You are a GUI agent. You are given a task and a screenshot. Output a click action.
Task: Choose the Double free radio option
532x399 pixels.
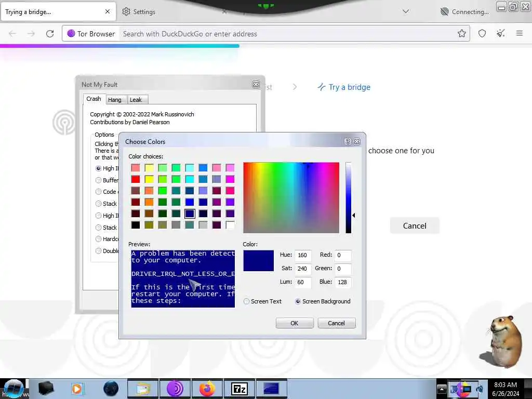98,251
